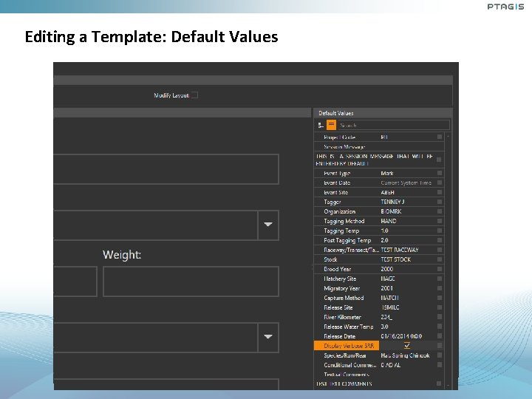The image size is (532, 399).
Task: Select the River Kilometer property label
Action: click(x=342, y=317)
